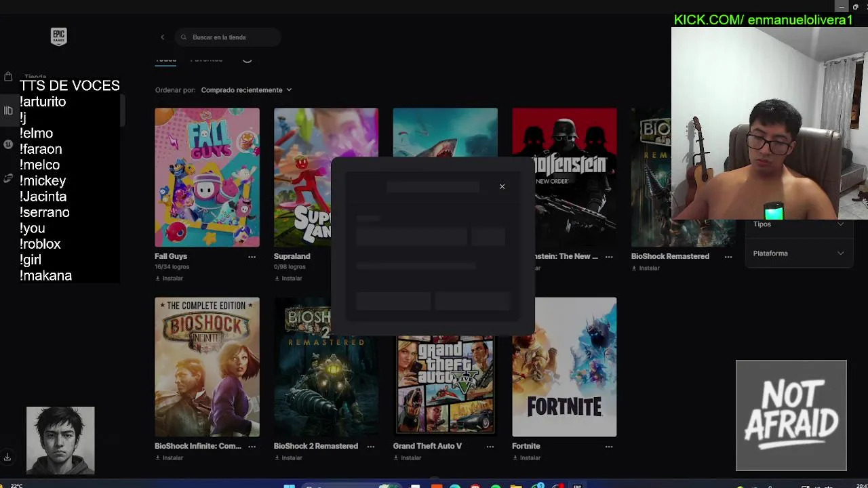This screenshot has height=488, width=868.
Task: Open the three-dot menu for Fortnite
Action: [x=609, y=447]
